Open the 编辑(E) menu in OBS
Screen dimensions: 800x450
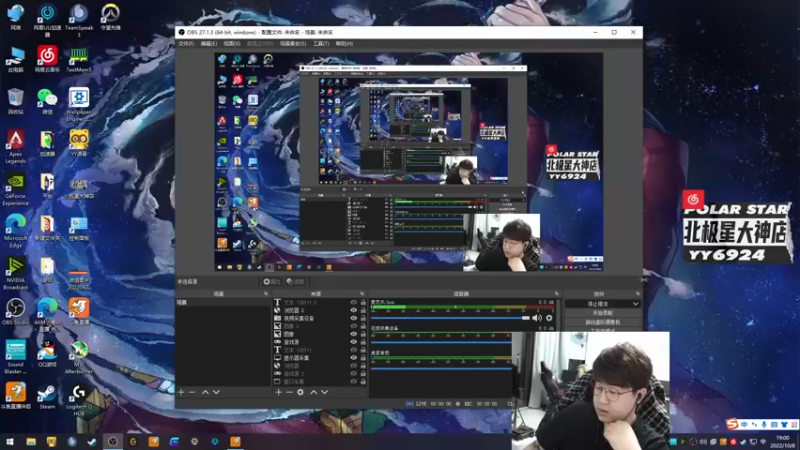(209, 44)
